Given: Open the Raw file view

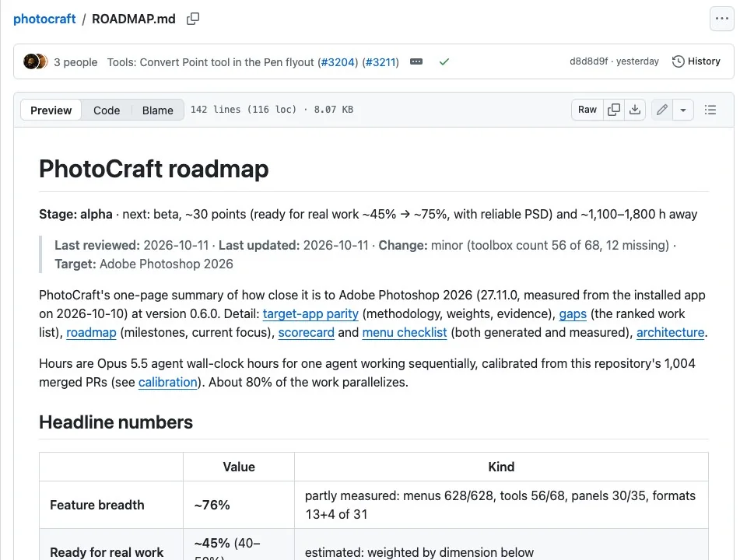Looking at the screenshot, I should tap(587, 110).
